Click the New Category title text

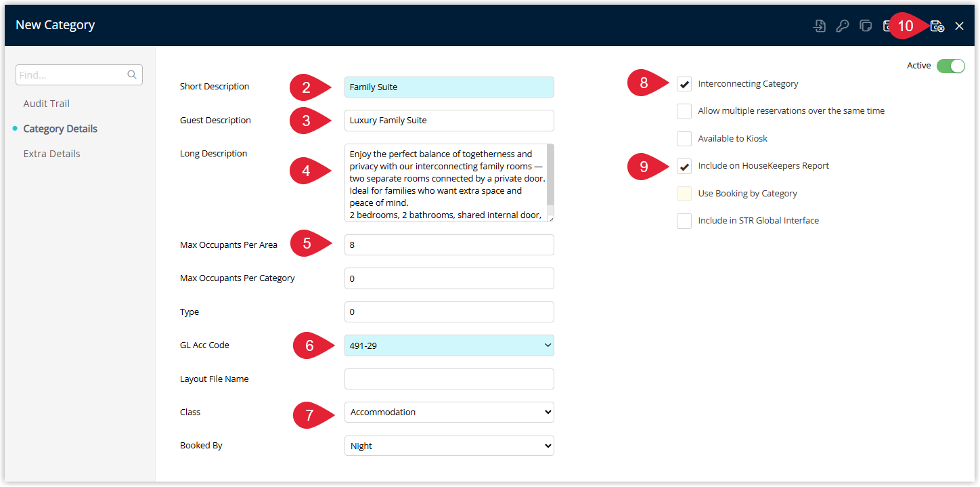pos(55,25)
